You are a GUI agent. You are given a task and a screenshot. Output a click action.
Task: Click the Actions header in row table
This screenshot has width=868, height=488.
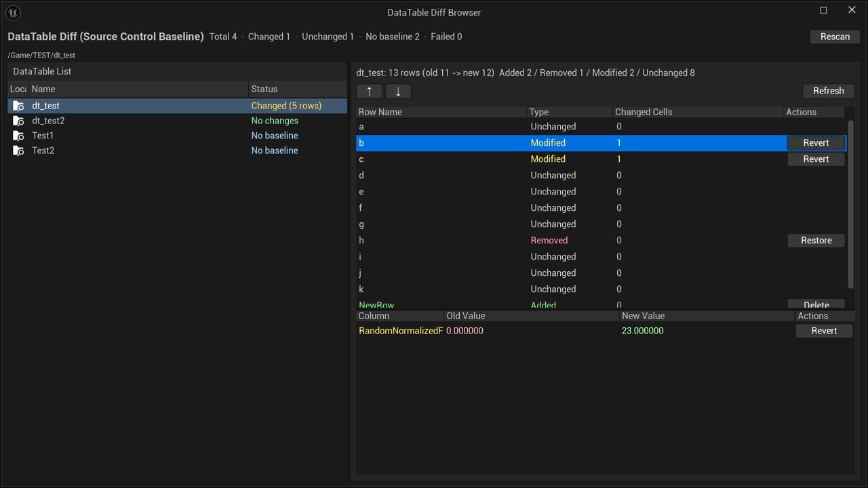click(x=814, y=112)
